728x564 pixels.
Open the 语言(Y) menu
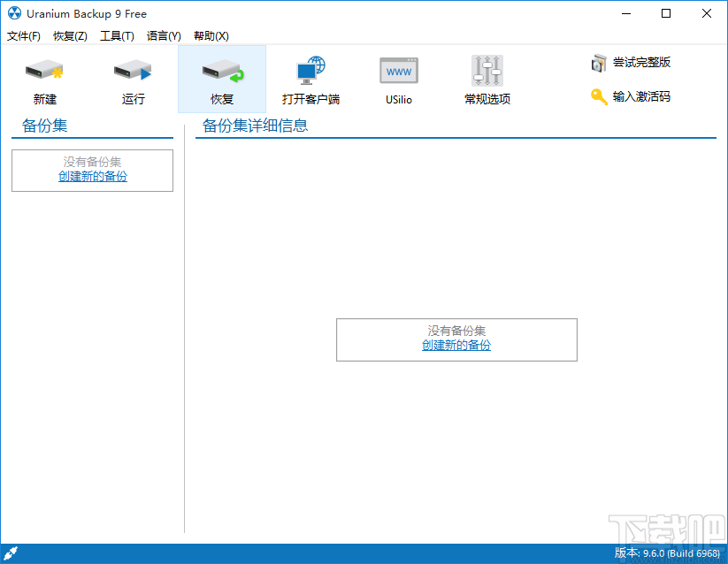(x=163, y=36)
